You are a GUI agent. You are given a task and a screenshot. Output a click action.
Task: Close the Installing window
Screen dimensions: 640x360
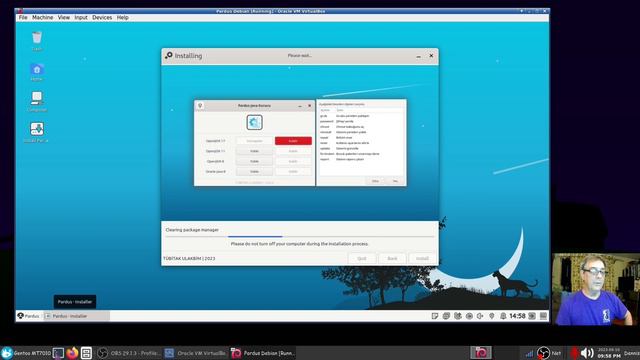[x=431, y=56]
